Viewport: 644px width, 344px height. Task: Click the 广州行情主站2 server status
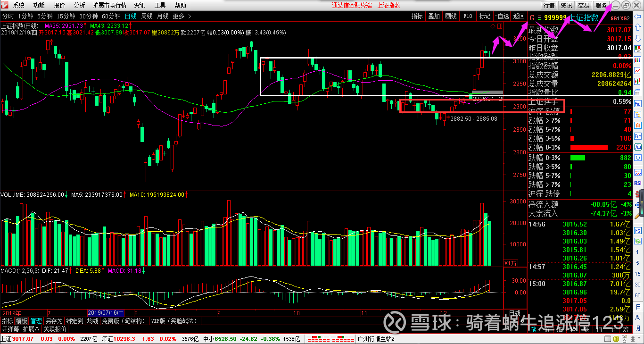(x=376, y=339)
